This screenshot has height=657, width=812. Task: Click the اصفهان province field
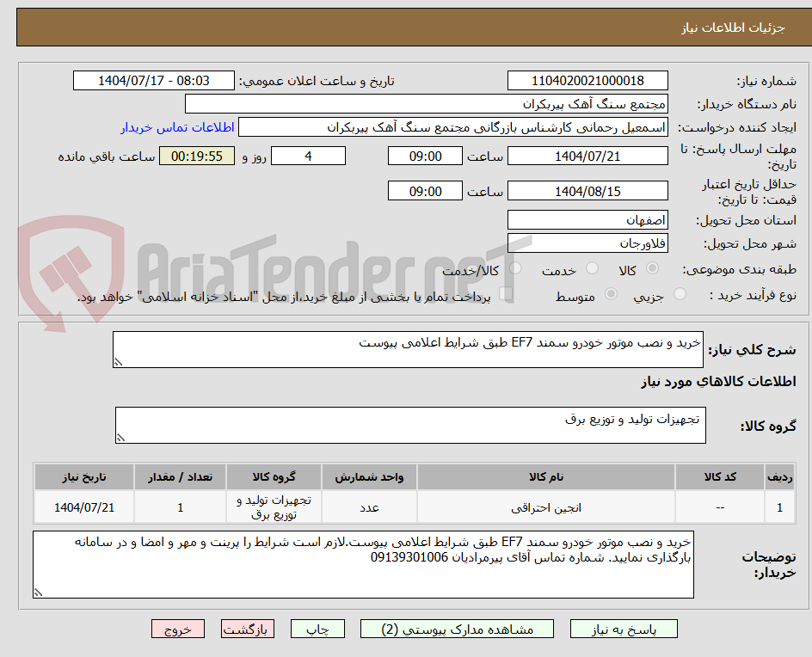(587, 220)
